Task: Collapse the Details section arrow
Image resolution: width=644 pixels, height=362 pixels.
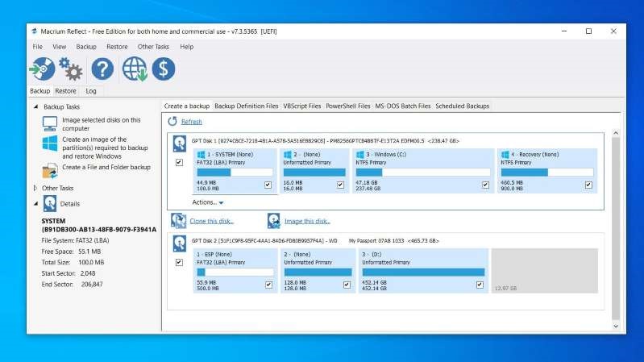Action: (35, 204)
